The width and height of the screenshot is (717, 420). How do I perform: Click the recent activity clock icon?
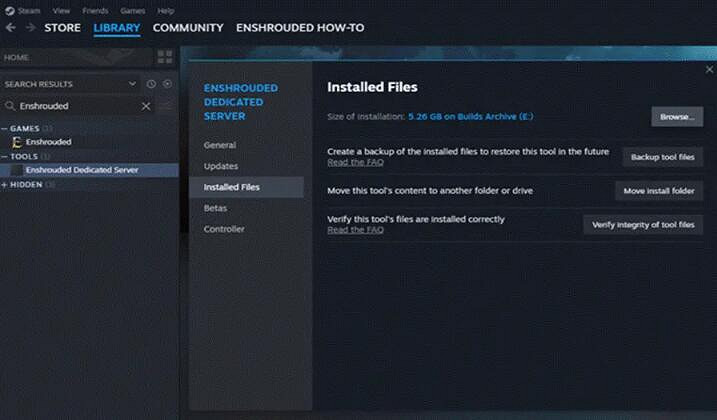click(151, 84)
